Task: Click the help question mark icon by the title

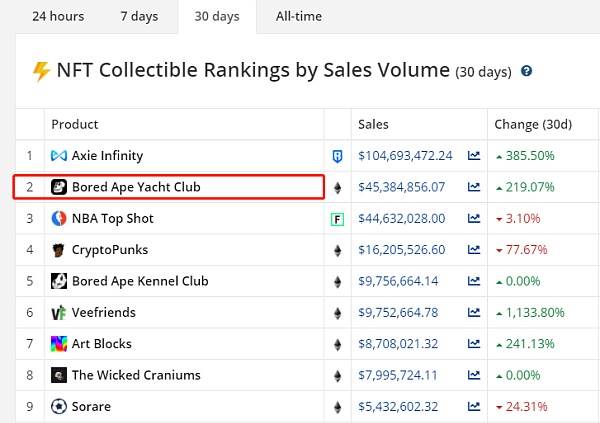Action: coord(527,71)
